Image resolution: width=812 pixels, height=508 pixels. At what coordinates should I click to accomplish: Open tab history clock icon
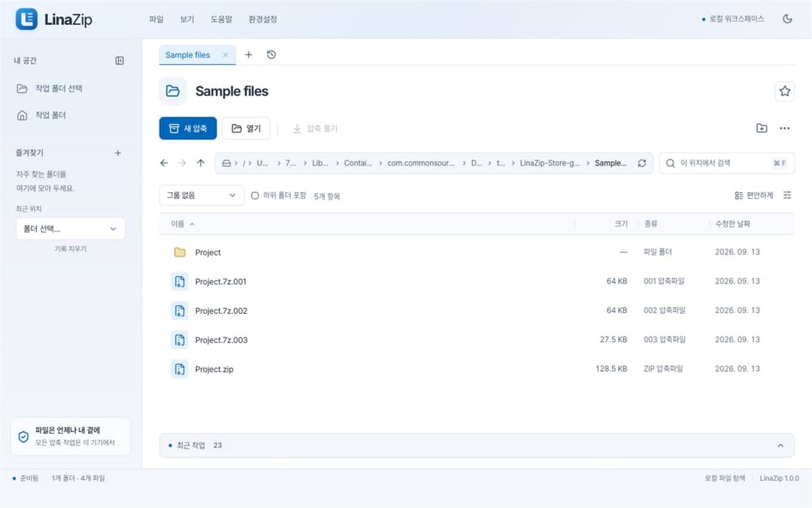271,54
